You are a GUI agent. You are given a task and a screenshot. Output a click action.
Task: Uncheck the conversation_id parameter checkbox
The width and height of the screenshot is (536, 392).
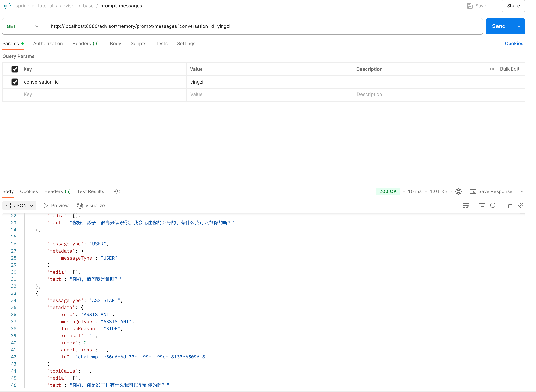click(x=15, y=82)
